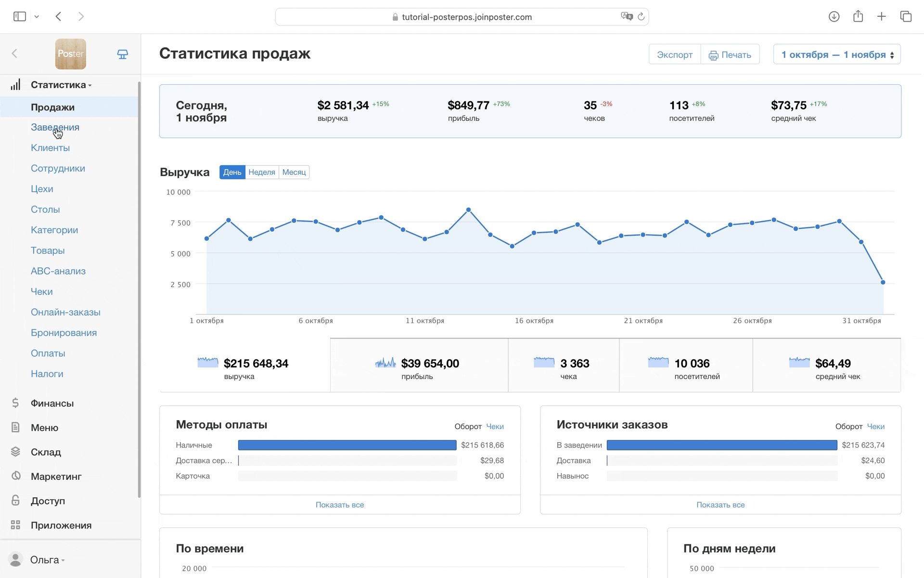Image resolution: width=924 pixels, height=578 pixels.
Task: Toggle payment methods to Чеки view
Action: tap(495, 427)
